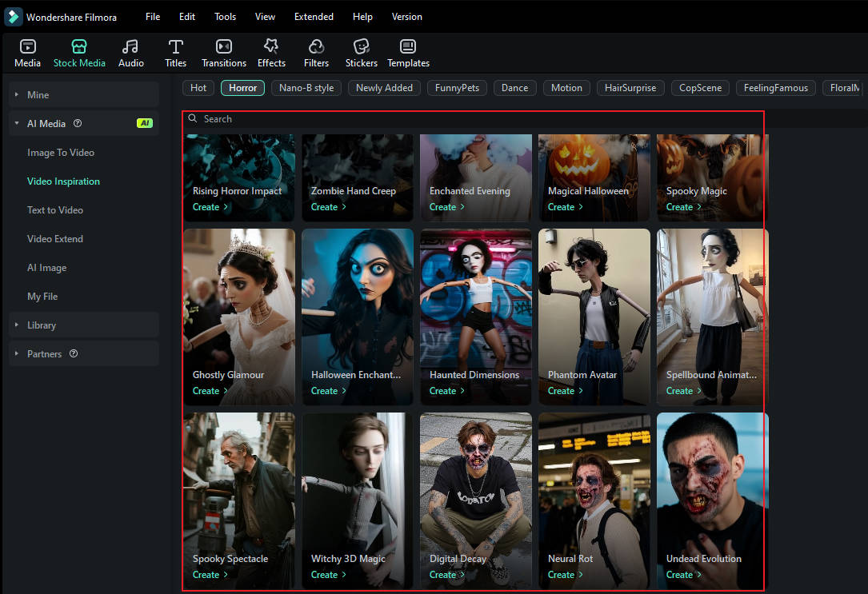Select the Audio panel icon

pyautogui.click(x=130, y=53)
